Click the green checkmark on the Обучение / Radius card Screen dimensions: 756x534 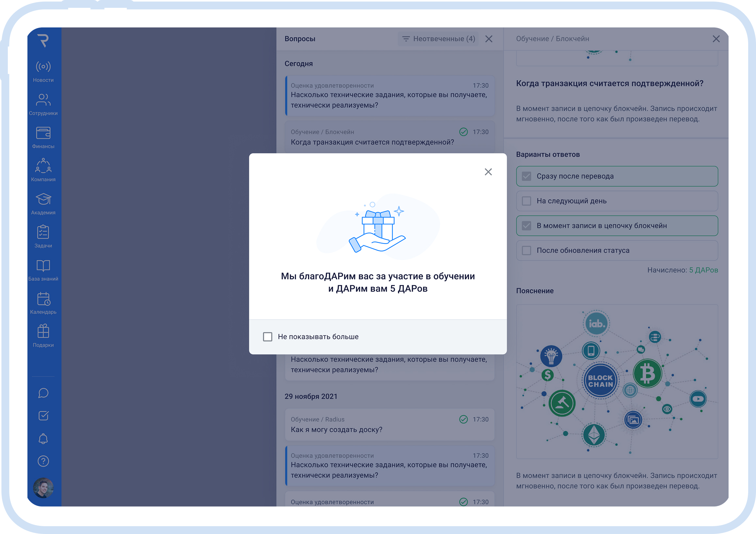point(463,419)
